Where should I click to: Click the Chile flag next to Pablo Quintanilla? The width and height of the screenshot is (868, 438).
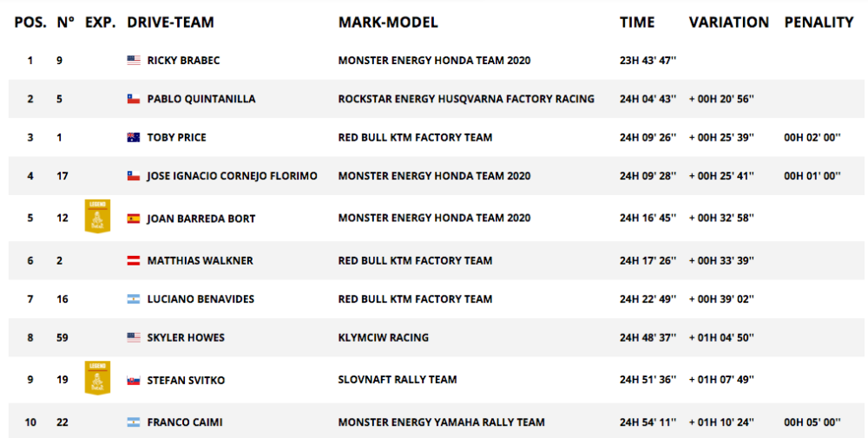[x=134, y=99]
